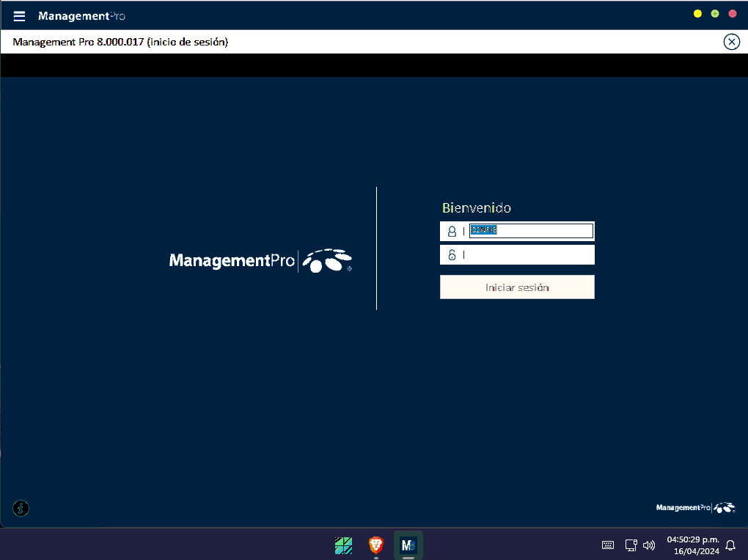Click the volume speaker icon in tray
Screen dimensions: 748x560
[648, 545]
